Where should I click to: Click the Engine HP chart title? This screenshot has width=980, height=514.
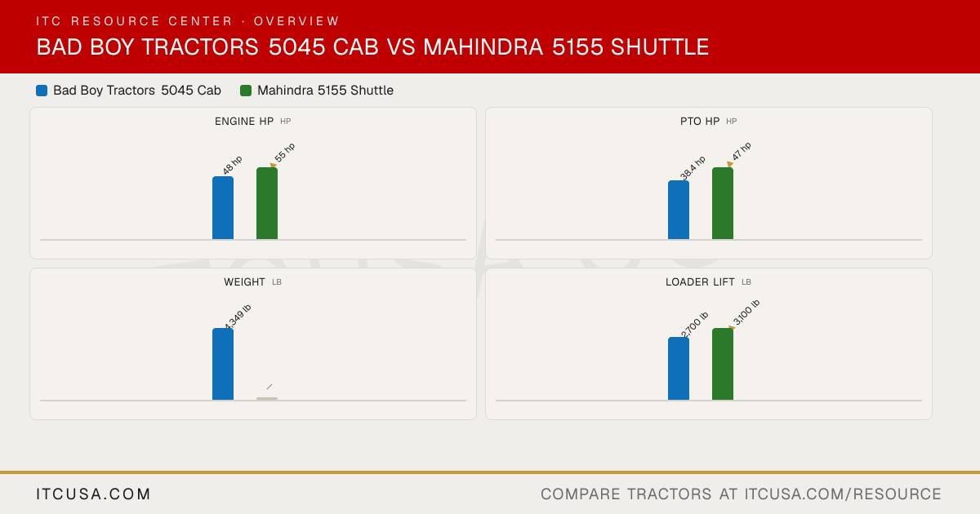[244, 122]
